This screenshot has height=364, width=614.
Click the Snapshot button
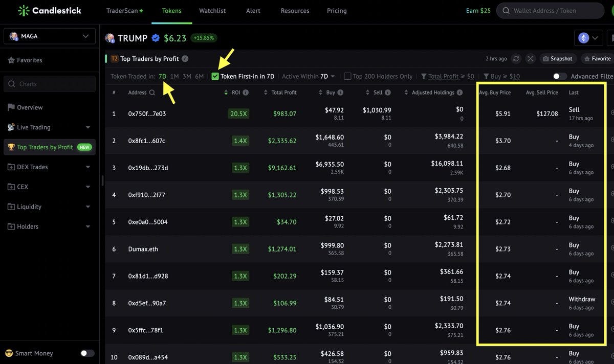pyautogui.click(x=558, y=59)
